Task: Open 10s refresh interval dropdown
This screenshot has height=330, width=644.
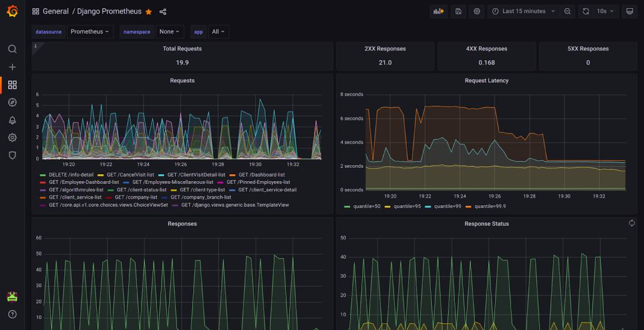Action: [605, 11]
